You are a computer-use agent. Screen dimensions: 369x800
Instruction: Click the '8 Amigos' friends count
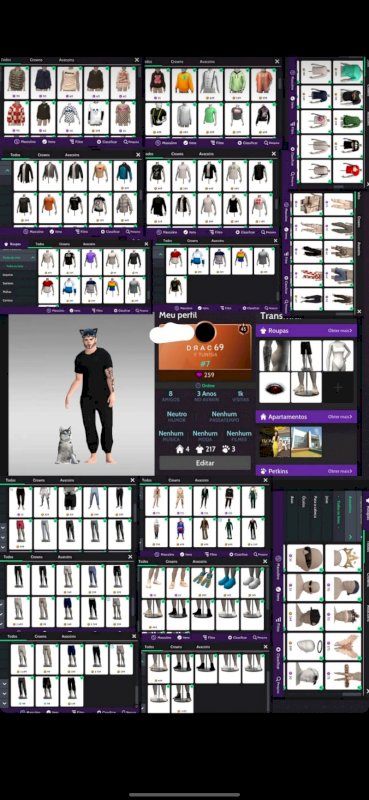click(170, 396)
